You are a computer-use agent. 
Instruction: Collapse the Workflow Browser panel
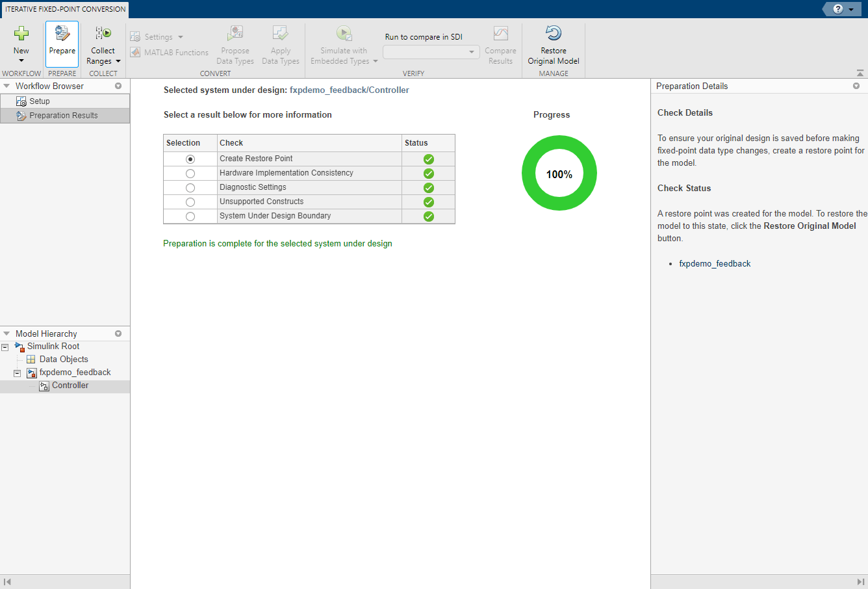click(x=6, y=86)
